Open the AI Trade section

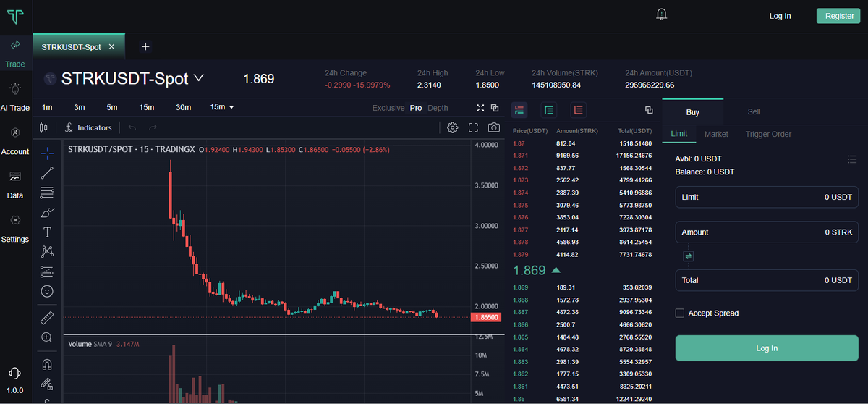[x=15, y=97]
